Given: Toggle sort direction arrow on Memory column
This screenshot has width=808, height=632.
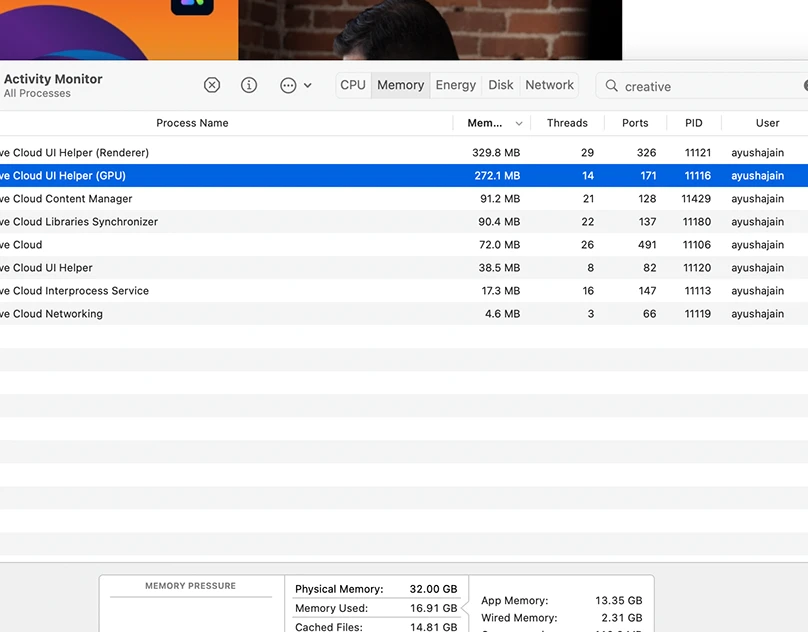Looking at the screenshot, I should (518, 124).
